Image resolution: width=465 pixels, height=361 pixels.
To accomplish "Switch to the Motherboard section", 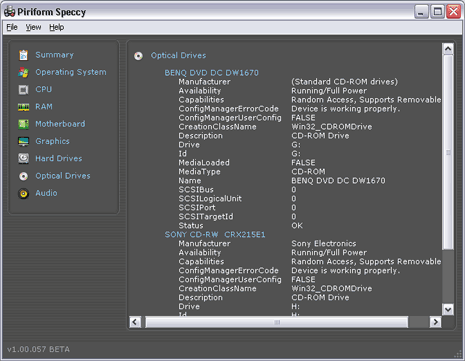I will (x=60, y=124).
